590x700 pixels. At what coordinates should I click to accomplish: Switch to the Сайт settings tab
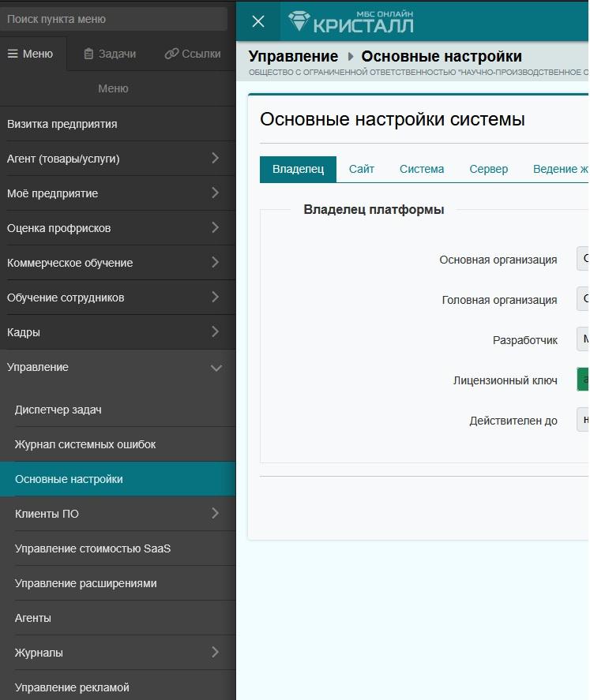362,169
